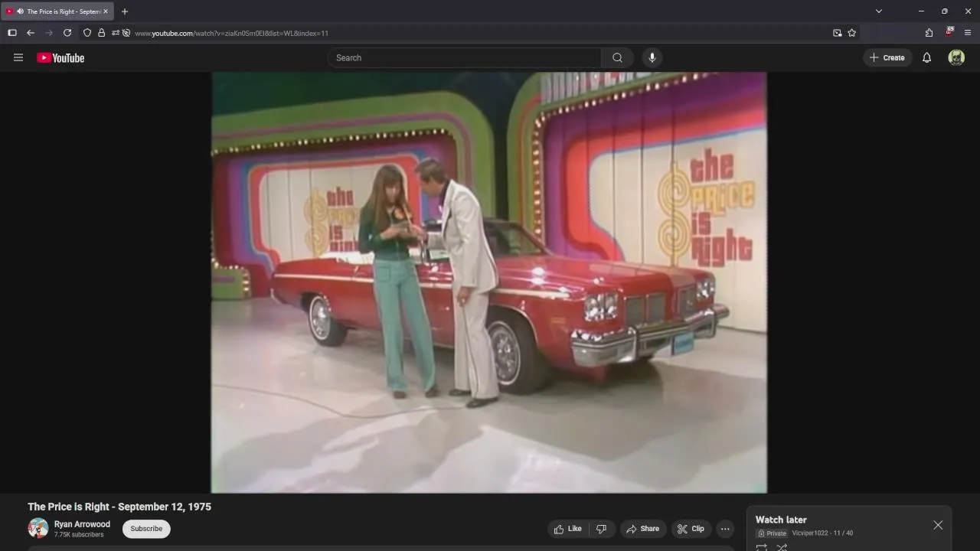Focus the YouTube search field
The height and width of the screenshot is (551, 980).
(464, 57)
